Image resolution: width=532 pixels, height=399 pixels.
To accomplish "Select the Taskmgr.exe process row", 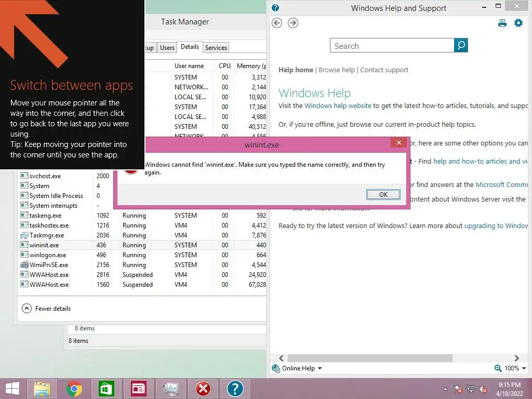I will (x=142, y=235).
